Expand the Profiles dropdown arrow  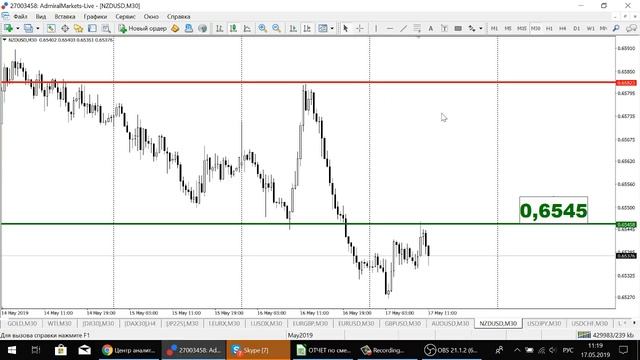pyautogui.click(x=38, y=28)
